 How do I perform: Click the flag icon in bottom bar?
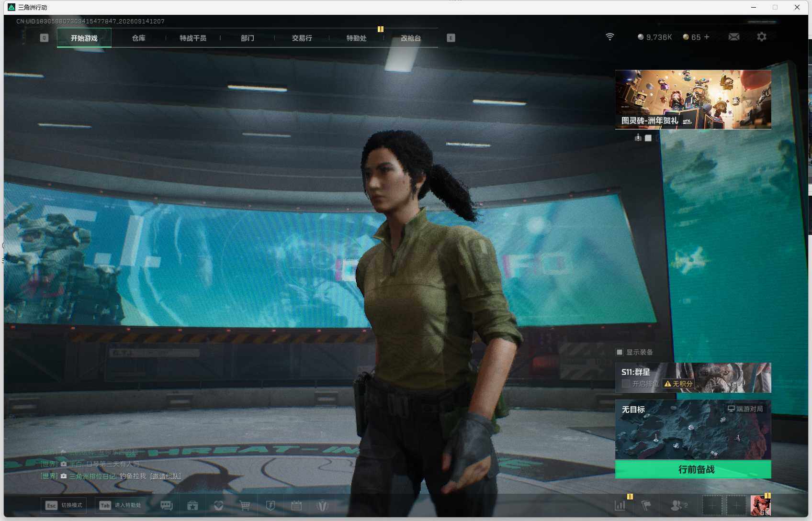coord(646,505)
